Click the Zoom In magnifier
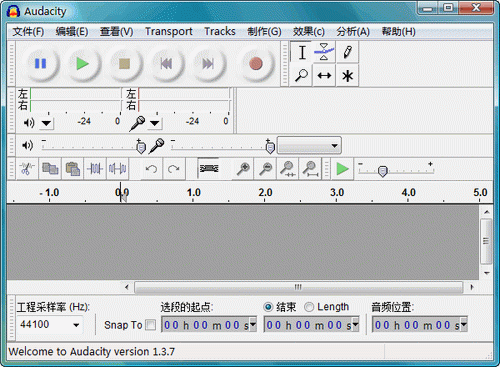Screen dimensions: 500x367 tap(243, 169)
